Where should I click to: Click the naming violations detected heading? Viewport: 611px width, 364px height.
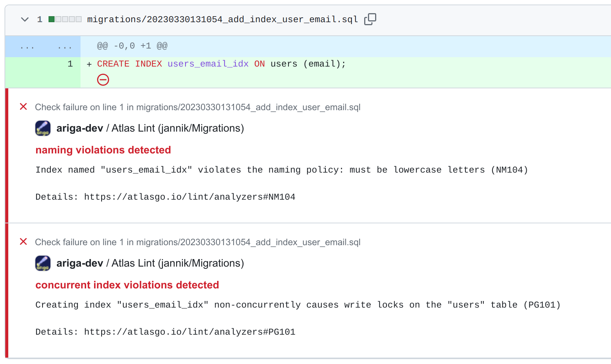103,150
